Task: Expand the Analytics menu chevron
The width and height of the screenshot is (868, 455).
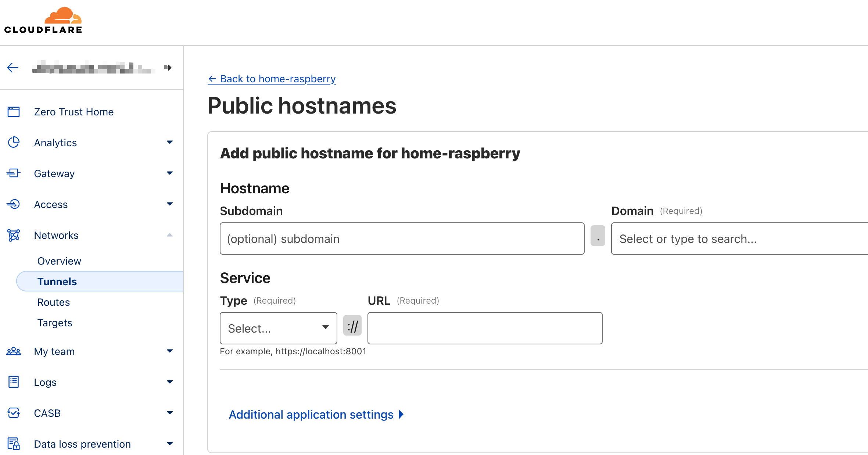Action: (170, 142)
